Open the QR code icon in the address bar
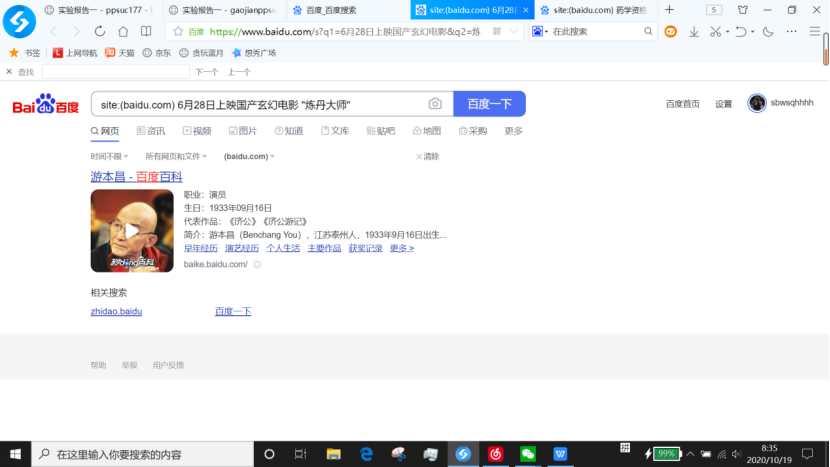The height and width of the screenshot is (467, 830). 497,32
